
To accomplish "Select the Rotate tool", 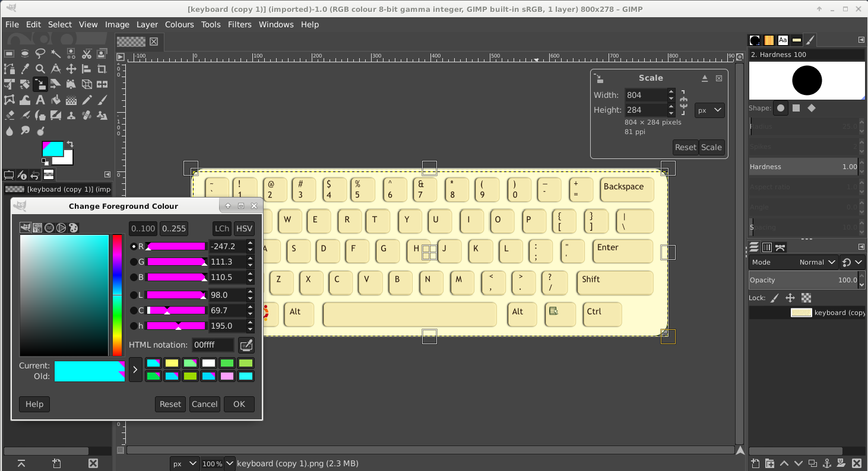I will pos(24,85).
